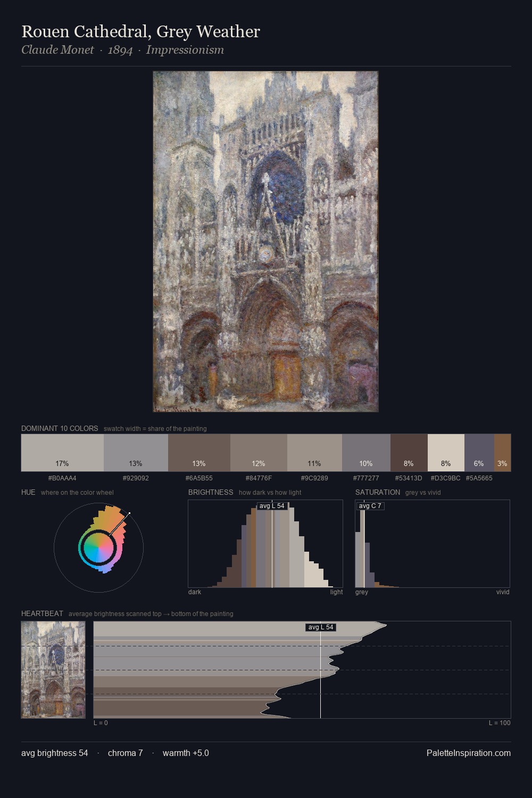Click the DOMINANT 10 COLORS heading
Image resolution: width=532 pixels, height=798 pixels.
pos(60,428)
